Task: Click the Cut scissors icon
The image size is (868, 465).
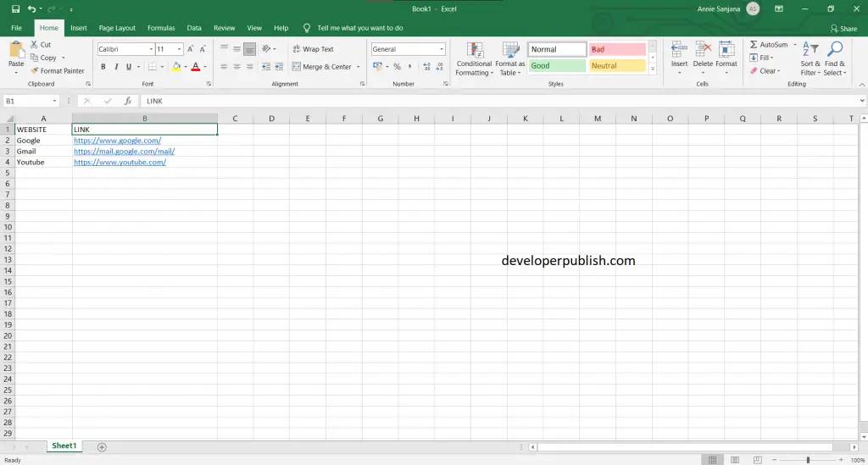Action: 34,44
